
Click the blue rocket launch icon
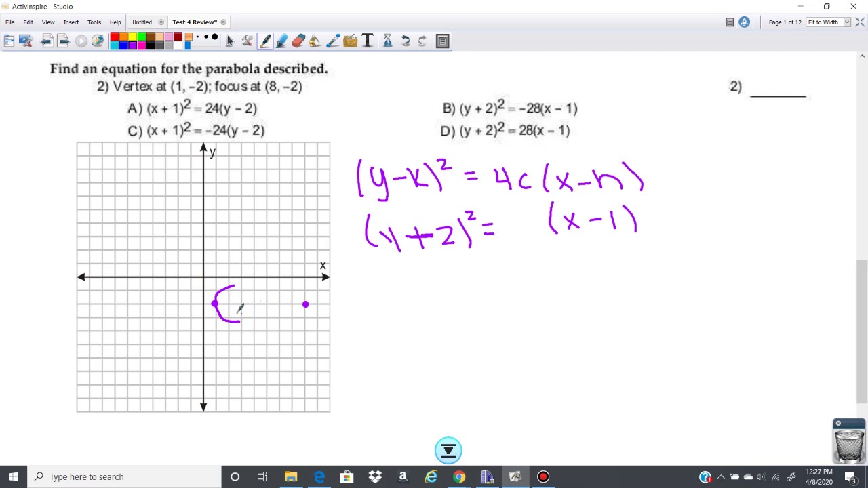[745, 22]
